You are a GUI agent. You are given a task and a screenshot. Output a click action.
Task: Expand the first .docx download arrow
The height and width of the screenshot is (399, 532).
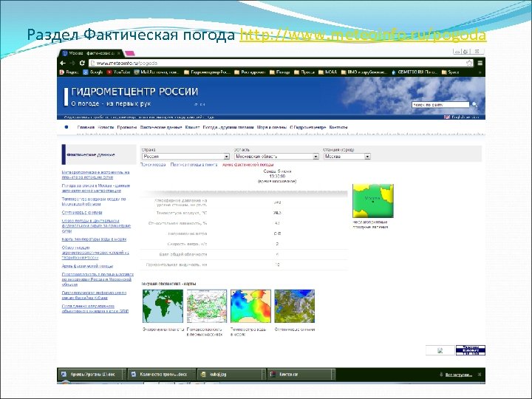[124, 374]
